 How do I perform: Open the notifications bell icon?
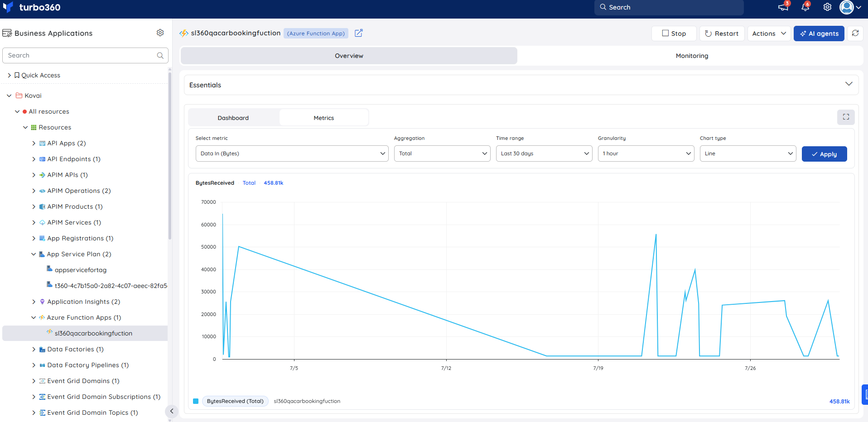(805, 7)
